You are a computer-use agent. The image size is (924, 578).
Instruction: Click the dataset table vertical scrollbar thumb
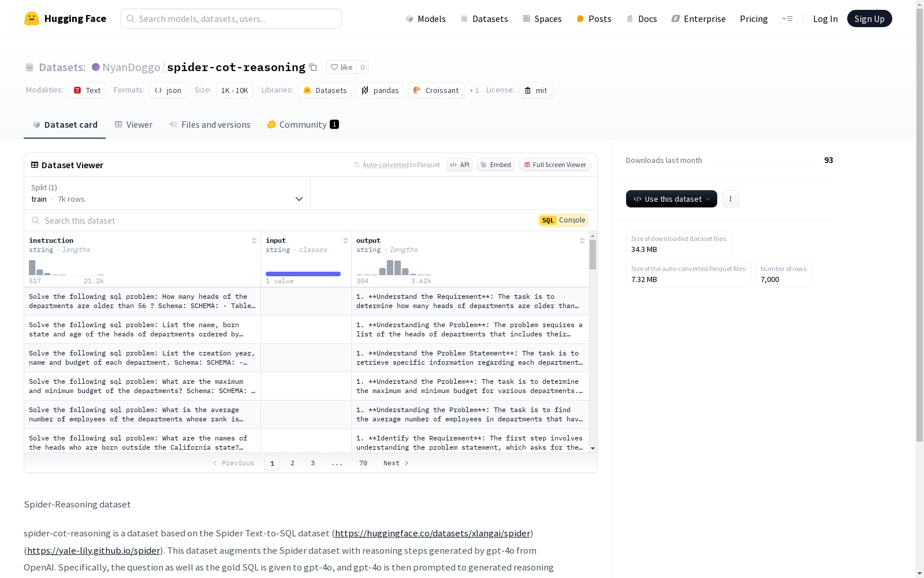click(x=593, y=255)
